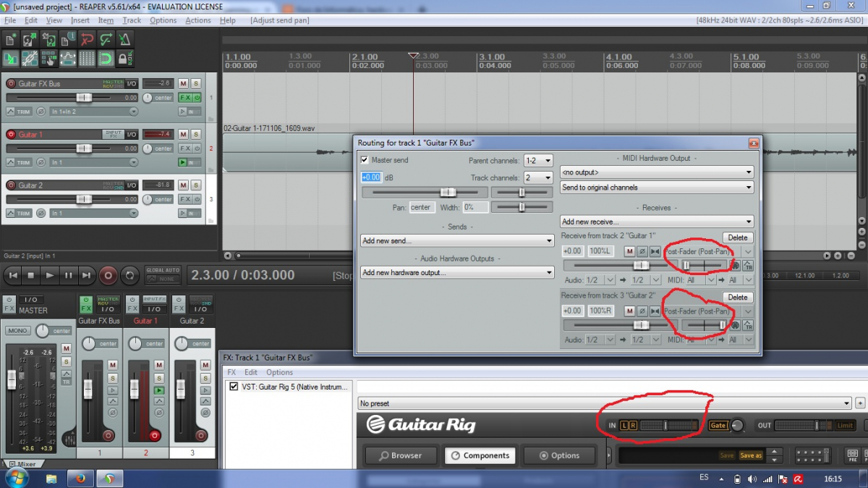Solo the Guitar 1 track
This screenshot has width=868, height=488.
click(x=195, y=135)
